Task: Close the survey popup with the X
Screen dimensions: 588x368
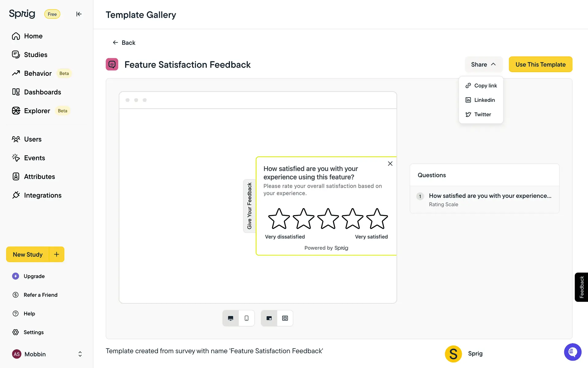Action: pos(390,164)
